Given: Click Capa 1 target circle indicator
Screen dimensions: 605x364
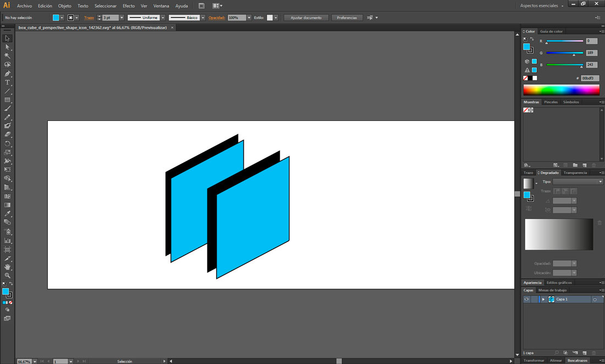Looking at the screenshot, I should tap(595, 300).
